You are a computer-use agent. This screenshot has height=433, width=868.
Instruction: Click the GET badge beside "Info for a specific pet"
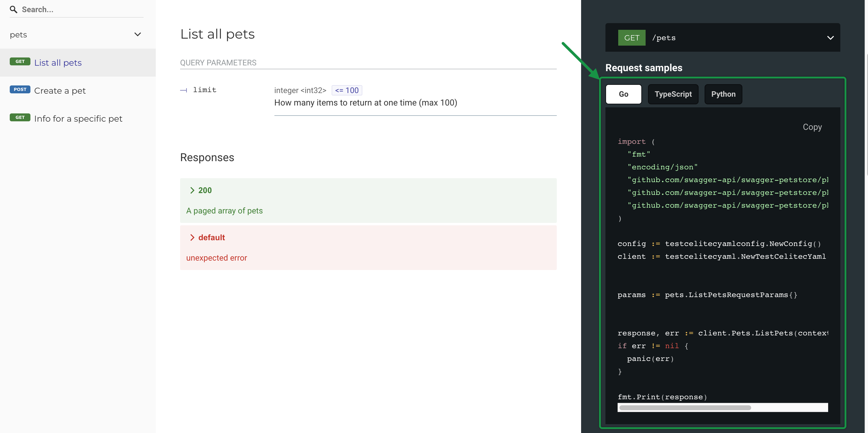pyautogui.click(x=20, y=117)
